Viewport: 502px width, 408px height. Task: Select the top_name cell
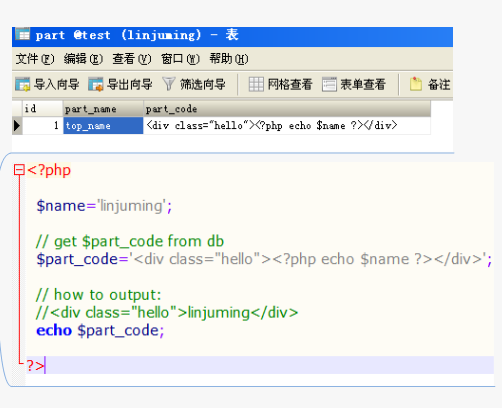103,126
